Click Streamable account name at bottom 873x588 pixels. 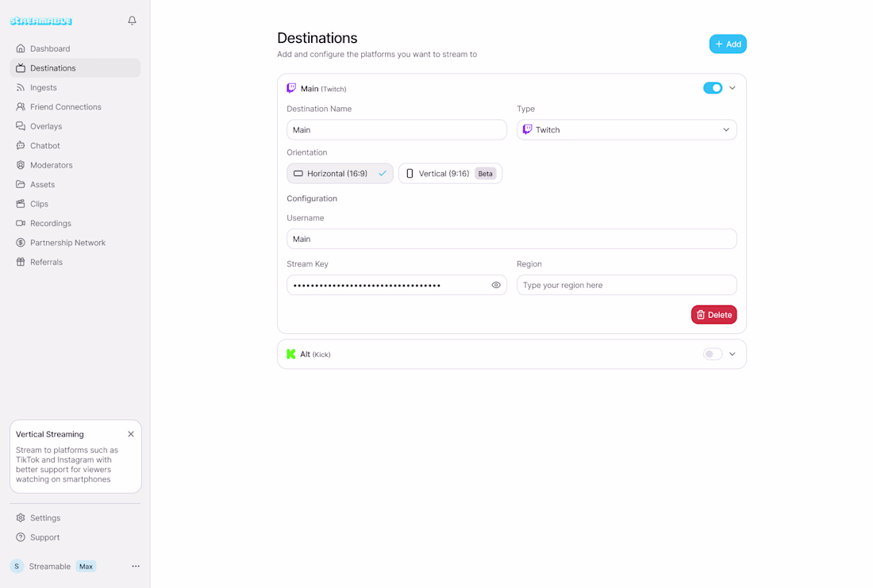(49, 567)
